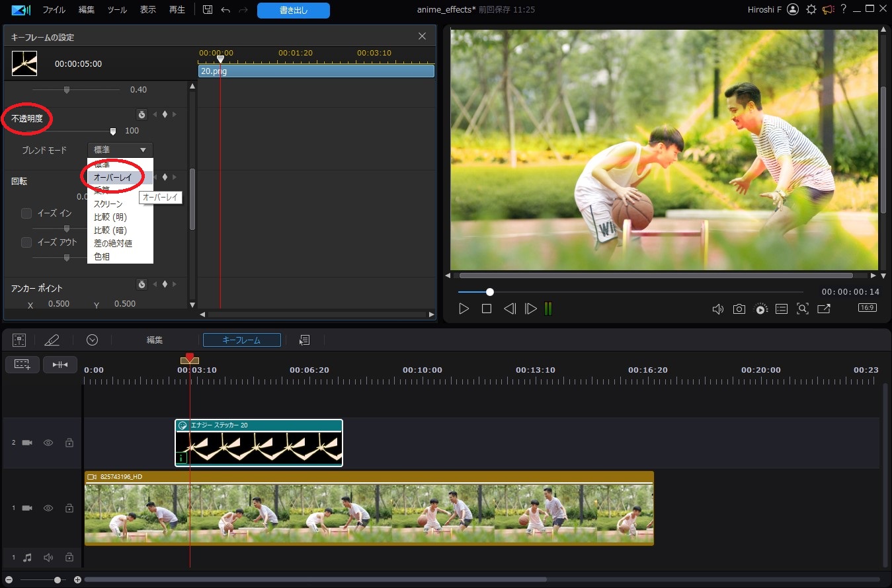Image resolution: width=892 pixels, height=588 pixels.
Task: Add an anchor point keyframe diamond
Action: [x=165, y=284]
